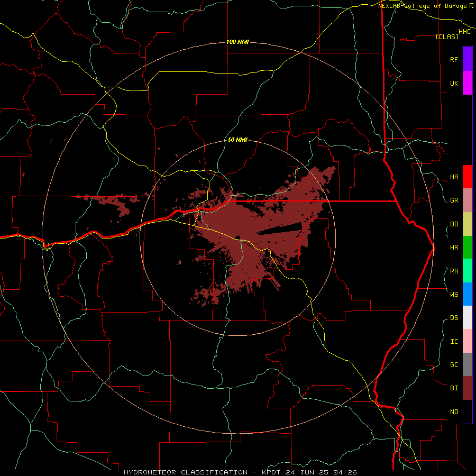Click the BI dark-red legend swatch
The height and width of the screenshot is (476, 476).
(x=467, y=388)
